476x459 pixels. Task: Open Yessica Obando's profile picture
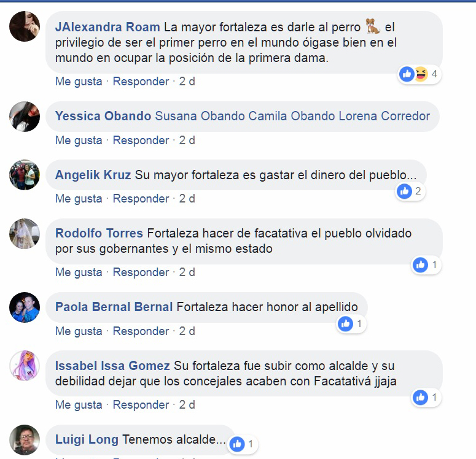click(x=25, y=117)
